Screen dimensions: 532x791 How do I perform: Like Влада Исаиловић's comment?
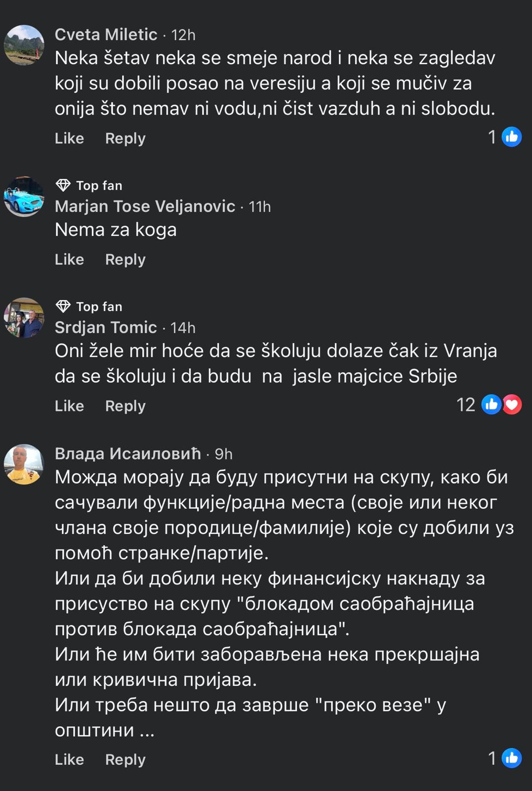tap(69, 759)
